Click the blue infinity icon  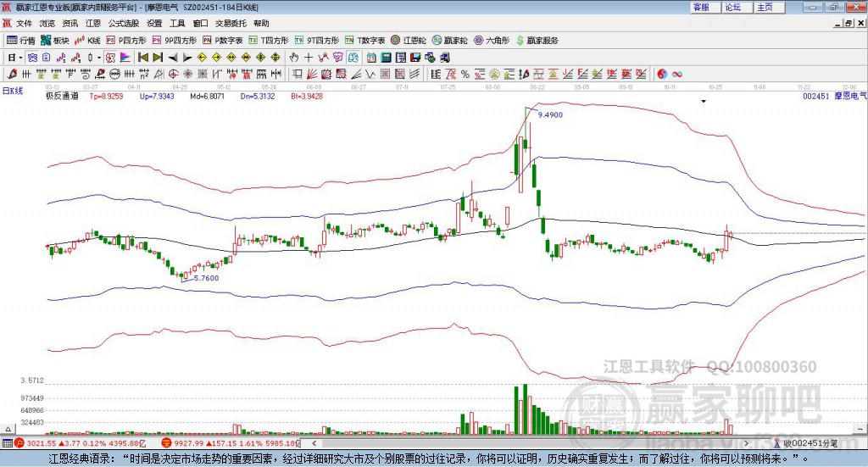coord(677,74)
